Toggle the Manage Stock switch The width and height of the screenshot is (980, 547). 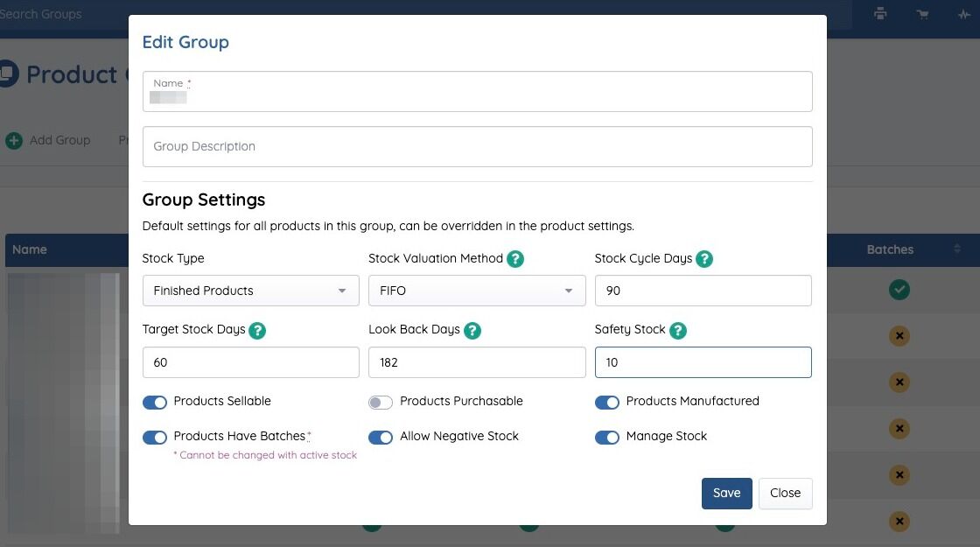(x=607, y=437)
